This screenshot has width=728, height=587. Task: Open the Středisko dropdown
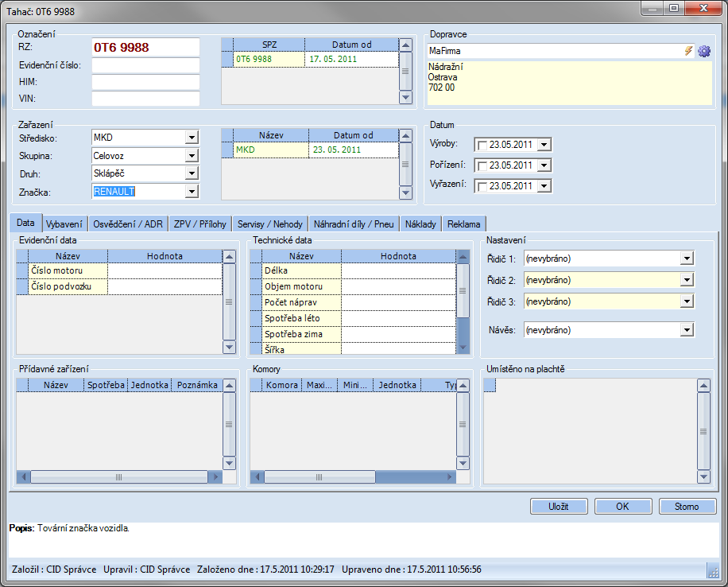click(x=192, y=137)
